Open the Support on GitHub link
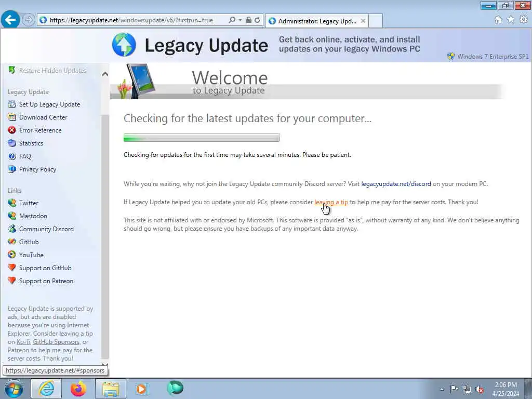Screen dimensions: 532x399 pyautogui.click(x=46, y=268)
